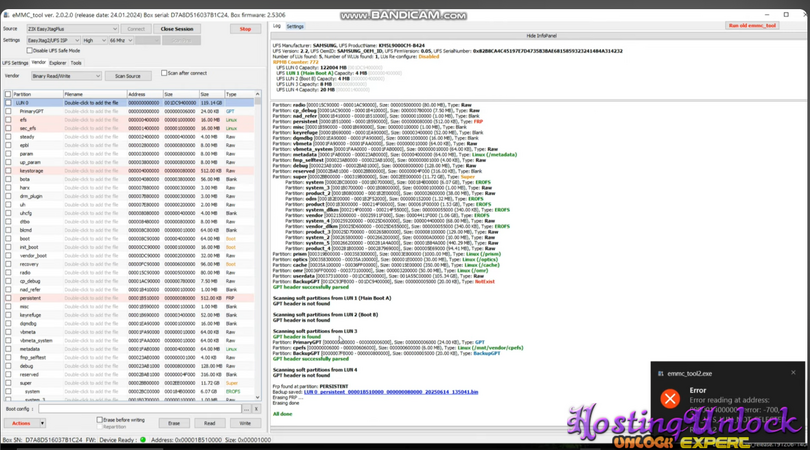The height and width of the screenshot is (450, 810).
Task: Open the Actions dropdown arrow
Action: (41, 423)
